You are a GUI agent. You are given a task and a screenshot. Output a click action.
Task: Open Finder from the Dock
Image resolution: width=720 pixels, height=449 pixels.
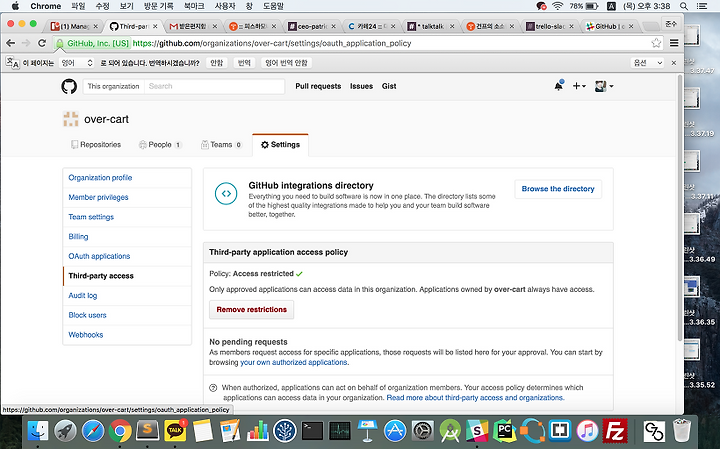[x=38, y=431]
